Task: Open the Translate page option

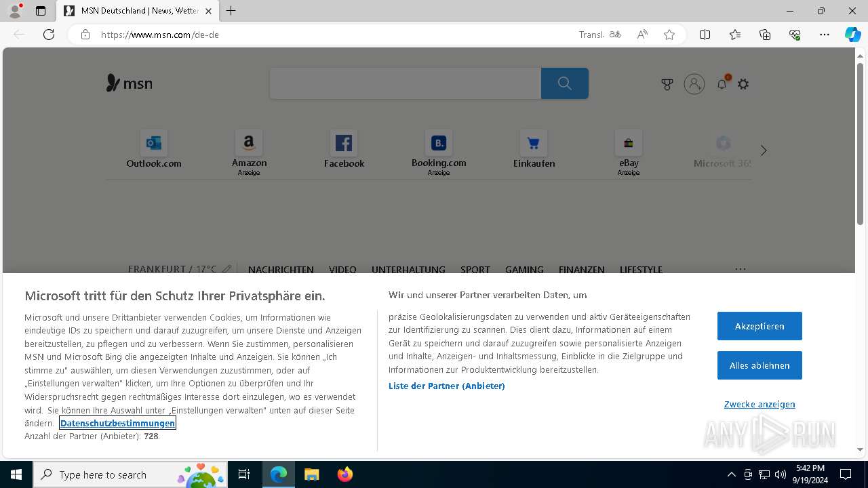Action: (600, 35)
